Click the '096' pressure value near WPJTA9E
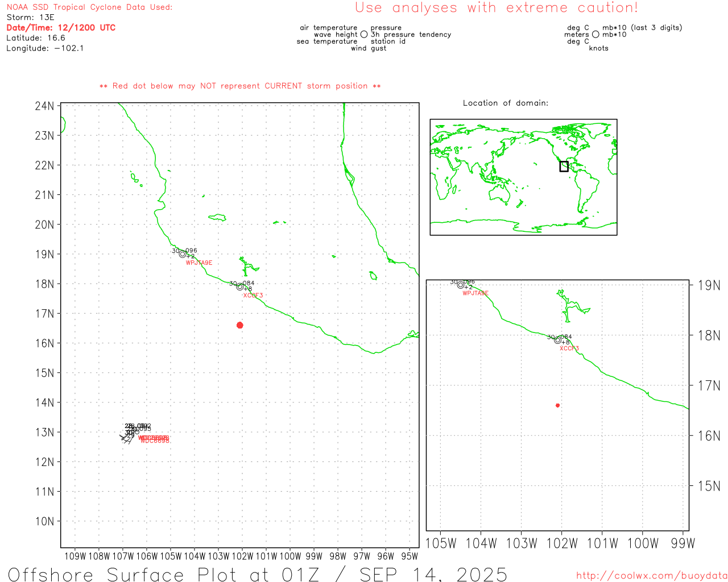Screen dimensions: 728x582 [x=192, y=251]
